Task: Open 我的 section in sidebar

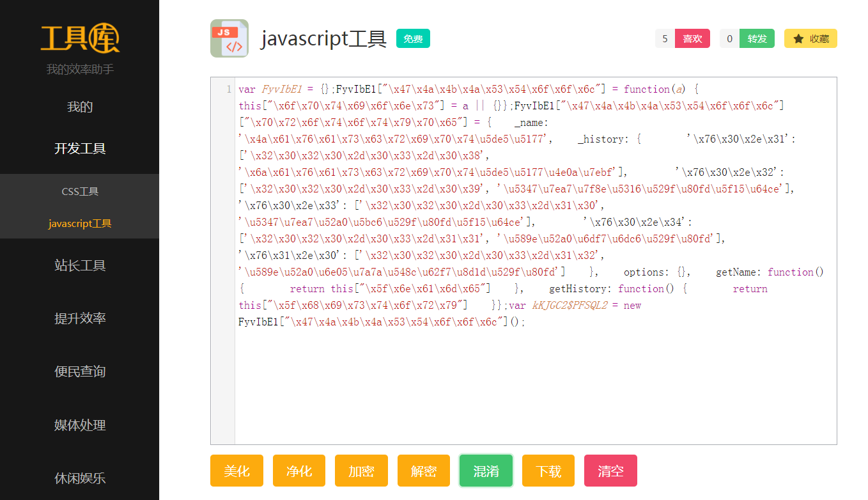Action: click(80, 107)
